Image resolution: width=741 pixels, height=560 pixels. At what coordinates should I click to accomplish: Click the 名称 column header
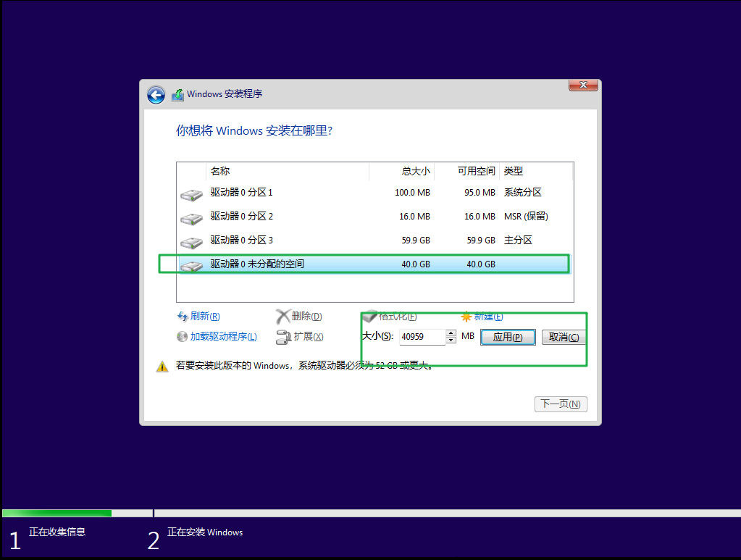pyautogui.click(x=288, y=171)
